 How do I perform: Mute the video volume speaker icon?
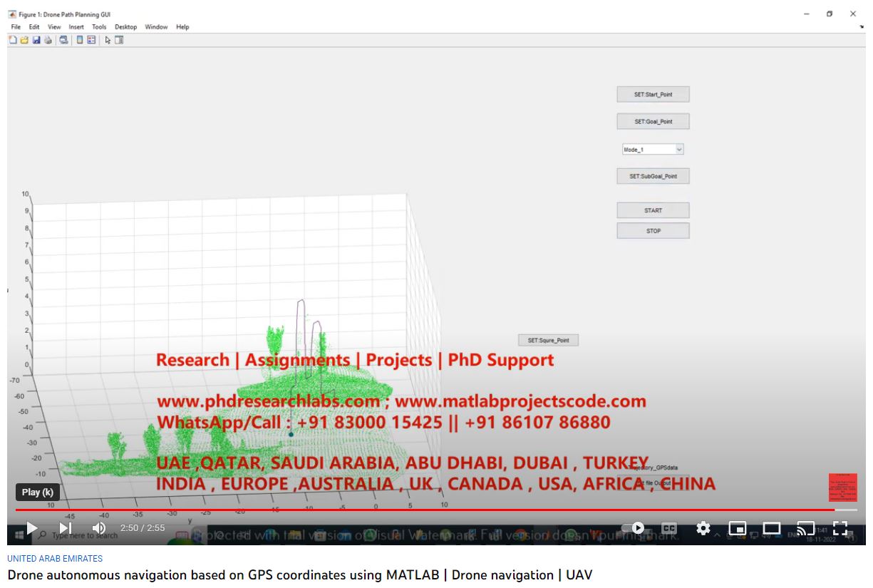point(99,528)
